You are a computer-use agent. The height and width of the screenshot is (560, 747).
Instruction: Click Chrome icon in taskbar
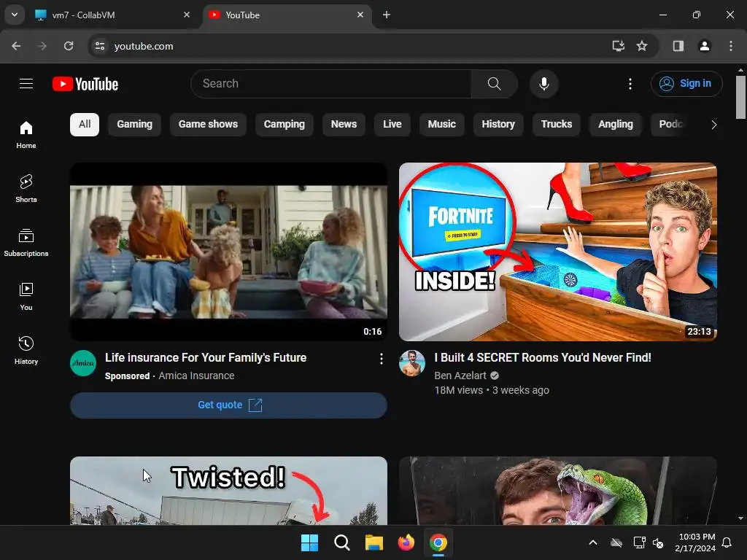click(438, 542)
